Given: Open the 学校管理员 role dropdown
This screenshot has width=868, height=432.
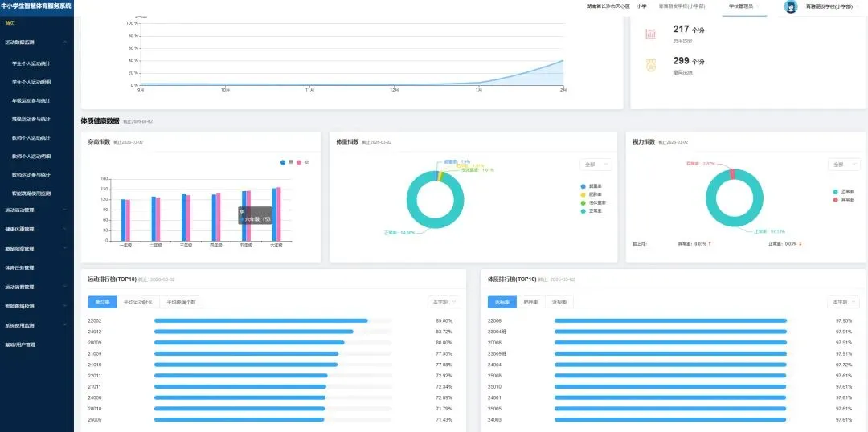Looking at the screenshot, I should click(x=744, y=6).
